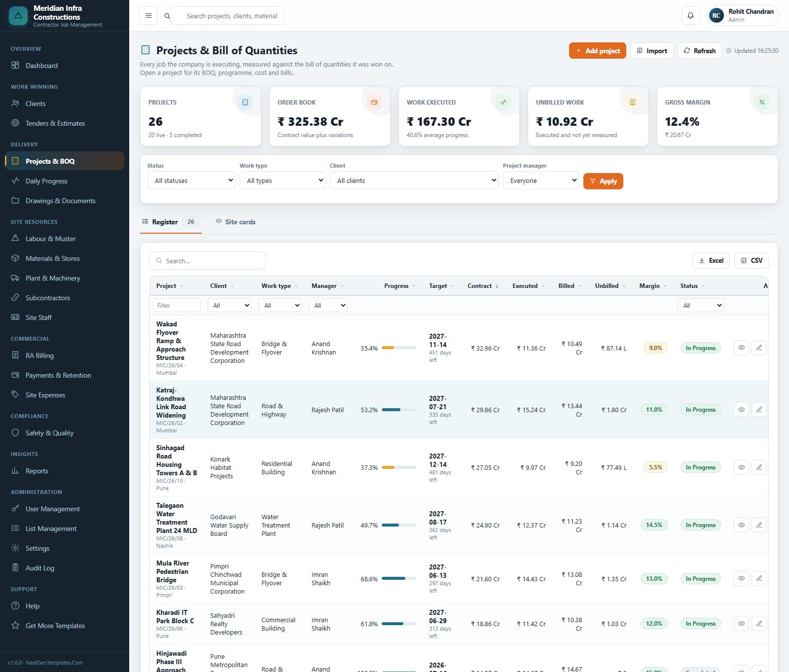789x672 pixels.
Task: View the Katraj-Kondhwa Link Road project
Action: [741, 409]
